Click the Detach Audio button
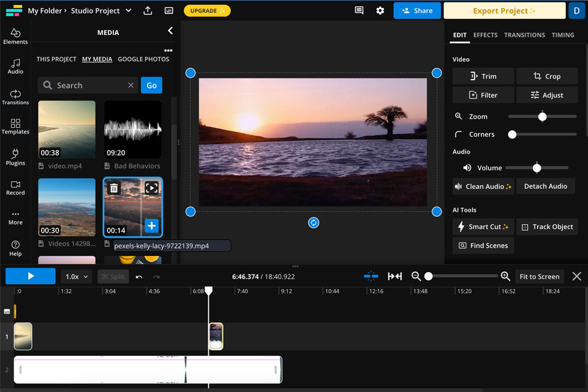 (x=546, y=186)
